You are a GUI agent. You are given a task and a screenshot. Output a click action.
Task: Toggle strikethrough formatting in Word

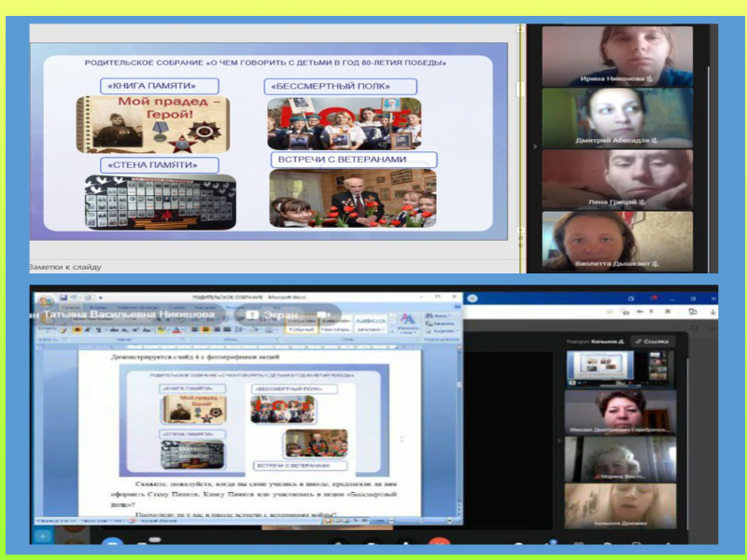114,329
